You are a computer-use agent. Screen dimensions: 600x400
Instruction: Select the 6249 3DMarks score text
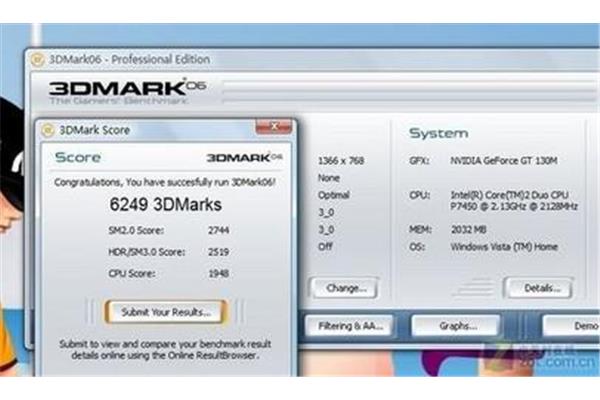pos(166,204)
